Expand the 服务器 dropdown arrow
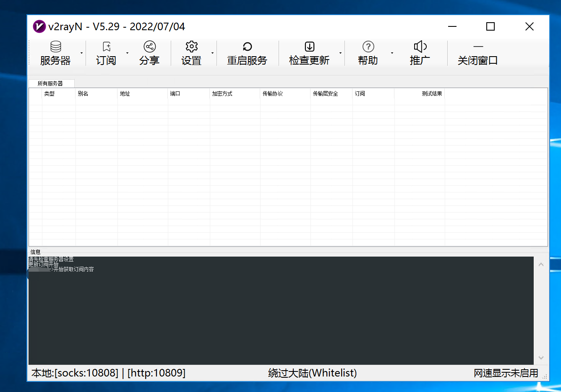The height and width of the screenshot is (392, 561). click(82, 53)
